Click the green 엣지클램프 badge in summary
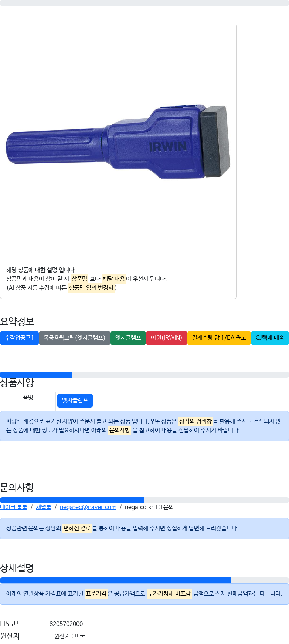289x644 pixels. (x=128, y=338)
